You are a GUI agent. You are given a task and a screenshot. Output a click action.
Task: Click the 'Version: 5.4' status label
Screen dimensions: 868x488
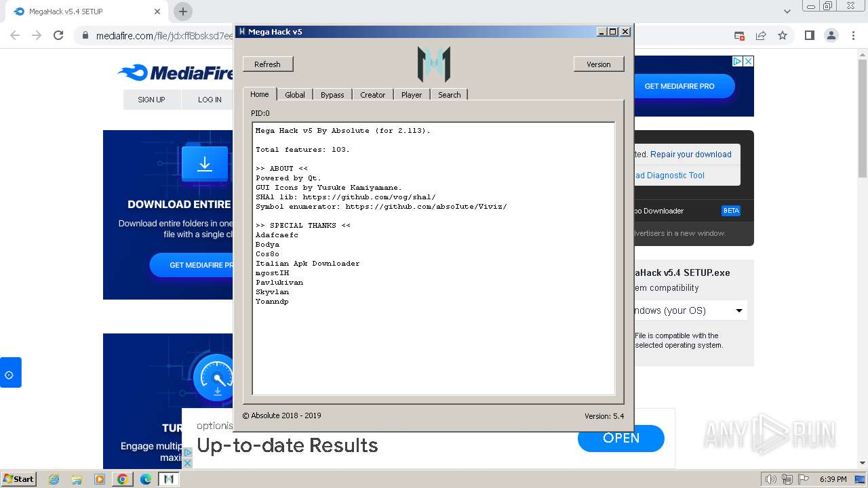604,416
